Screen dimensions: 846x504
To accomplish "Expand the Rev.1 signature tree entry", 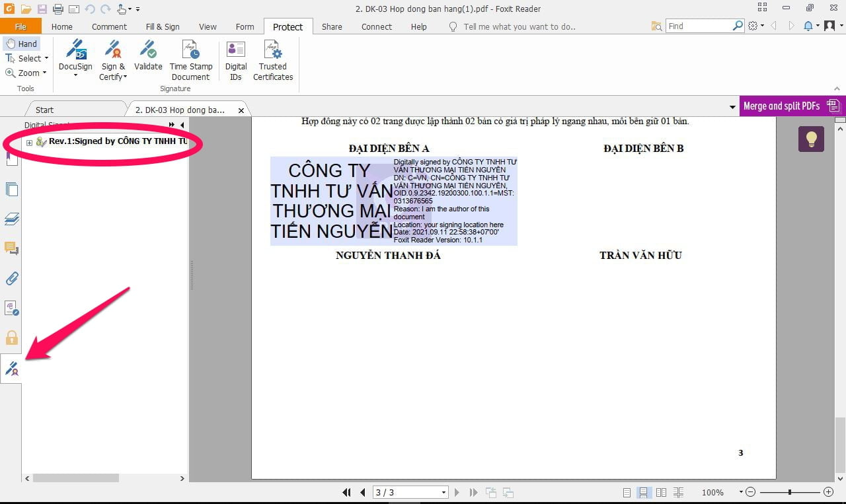I will pyautogui.click(x=28, y=143).
